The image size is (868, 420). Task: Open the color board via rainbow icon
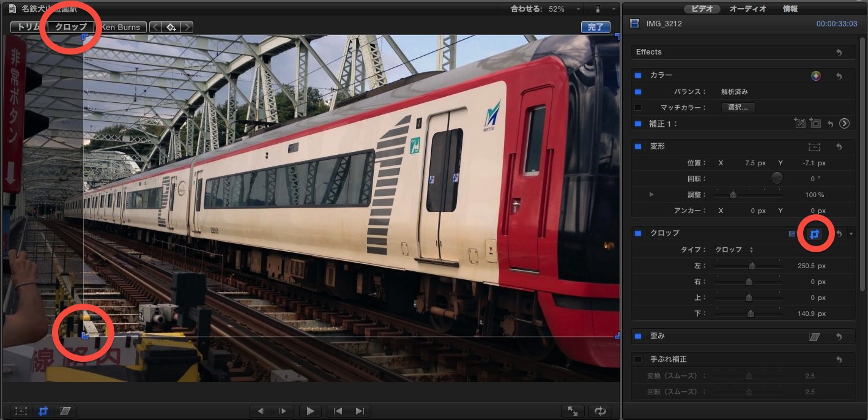tap(815, 76)
